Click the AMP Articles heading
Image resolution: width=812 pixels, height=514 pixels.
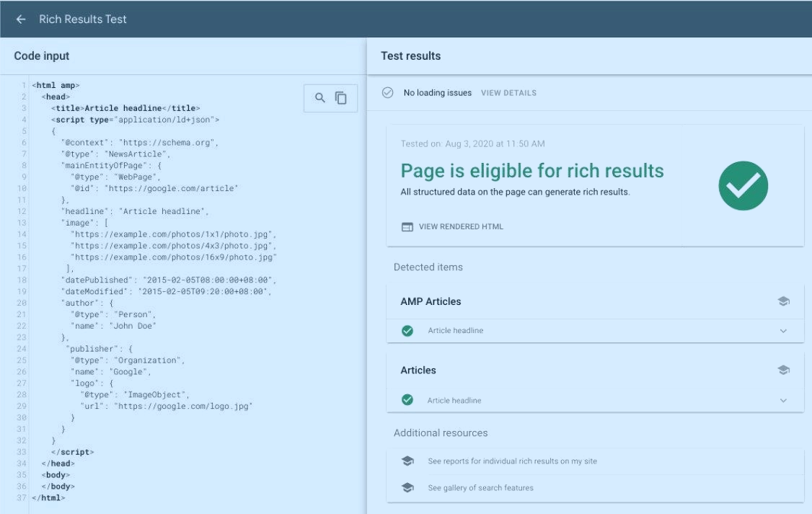click(431, 301)
